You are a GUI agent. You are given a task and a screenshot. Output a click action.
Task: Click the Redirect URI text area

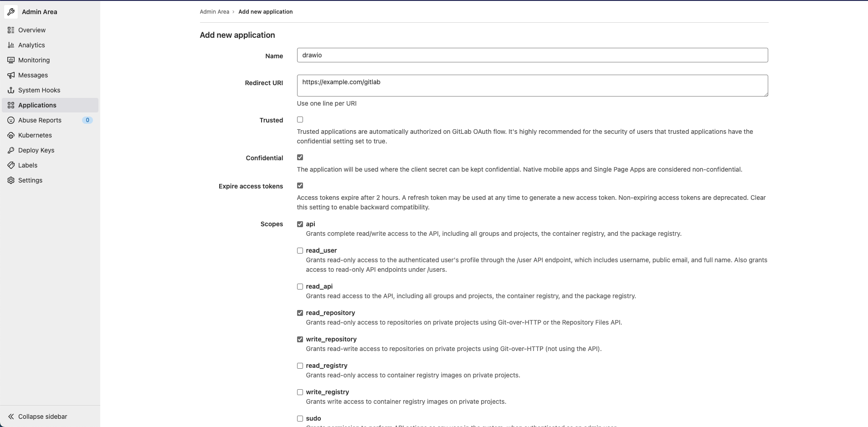(532, 86)
